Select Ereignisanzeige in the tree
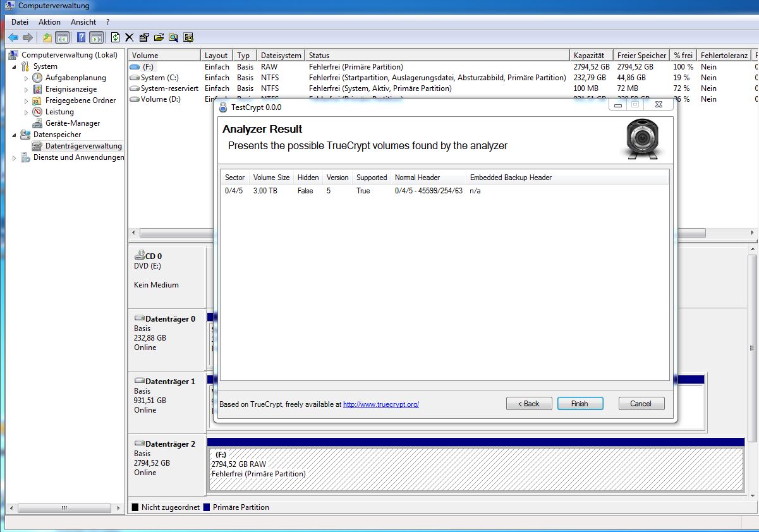759x532 pixels. click(x=71, y=89)
